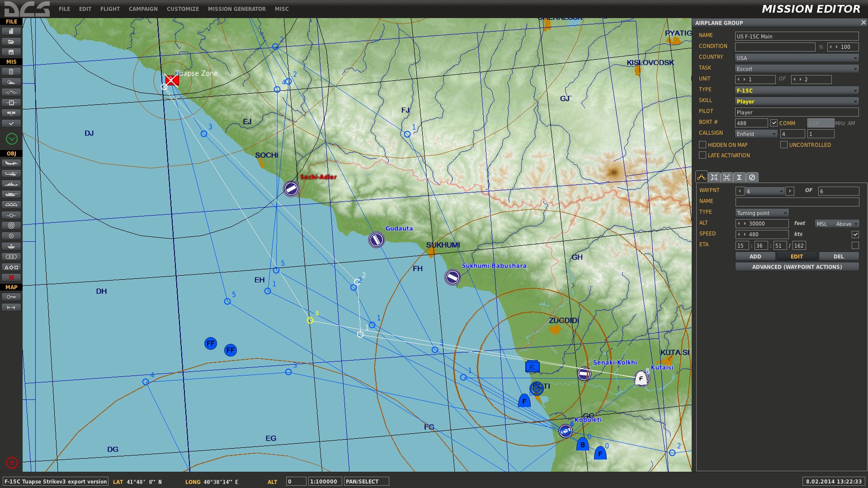Open the MISSION GENERATOR menu
Viewport: 868px width, 488px height.
coord(236,9)
